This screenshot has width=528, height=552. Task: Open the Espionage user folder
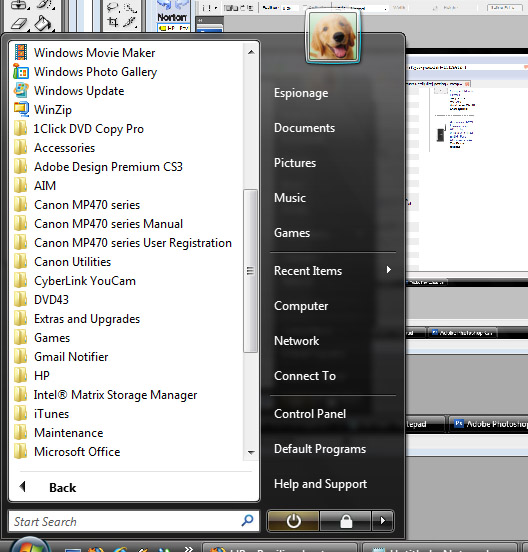point(301,93)
